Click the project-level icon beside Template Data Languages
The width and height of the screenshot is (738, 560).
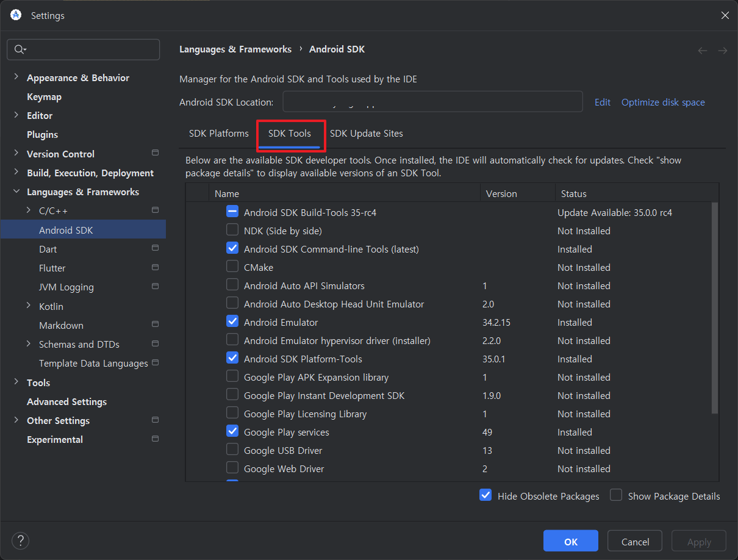pos(155,362)
